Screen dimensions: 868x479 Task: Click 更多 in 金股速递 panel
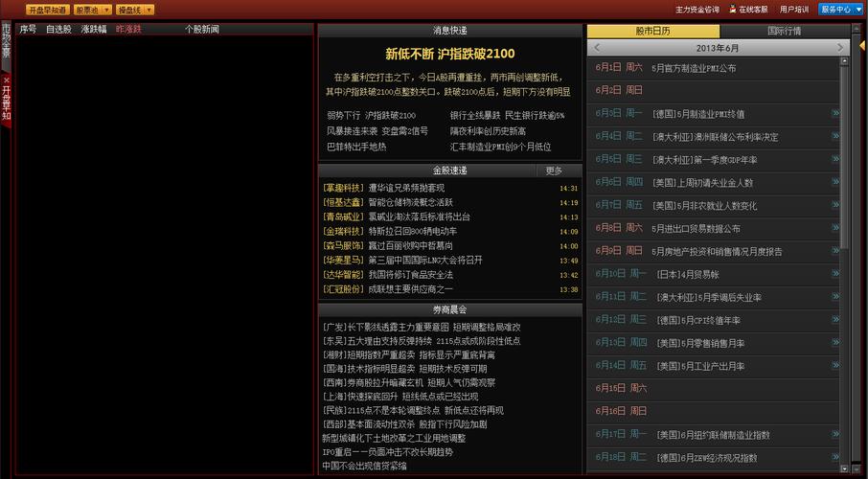(554, 171)
